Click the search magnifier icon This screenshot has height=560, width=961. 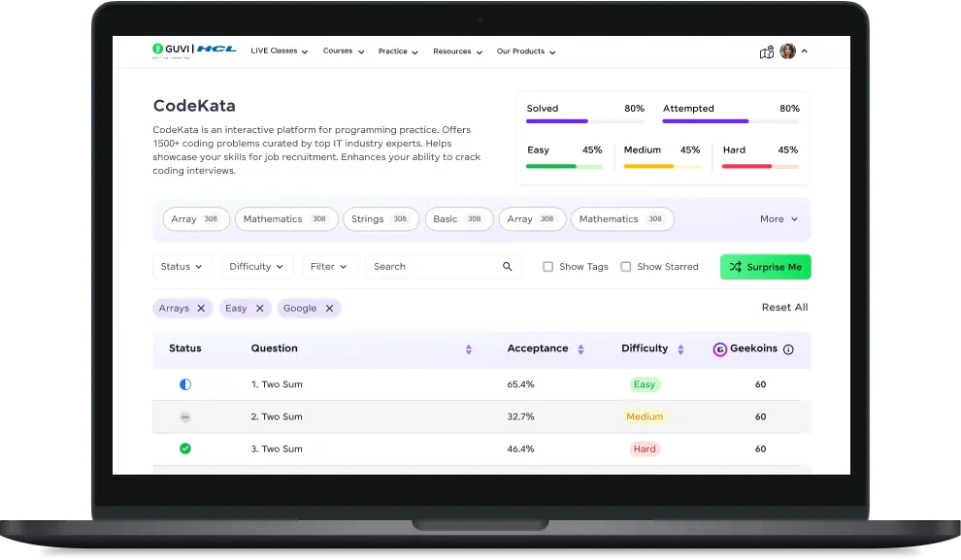tap(508, 267)
